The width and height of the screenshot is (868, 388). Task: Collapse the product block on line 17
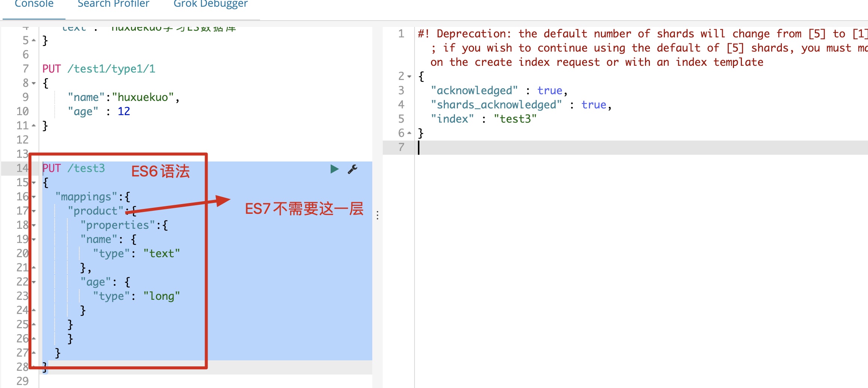tap(33, 211)
